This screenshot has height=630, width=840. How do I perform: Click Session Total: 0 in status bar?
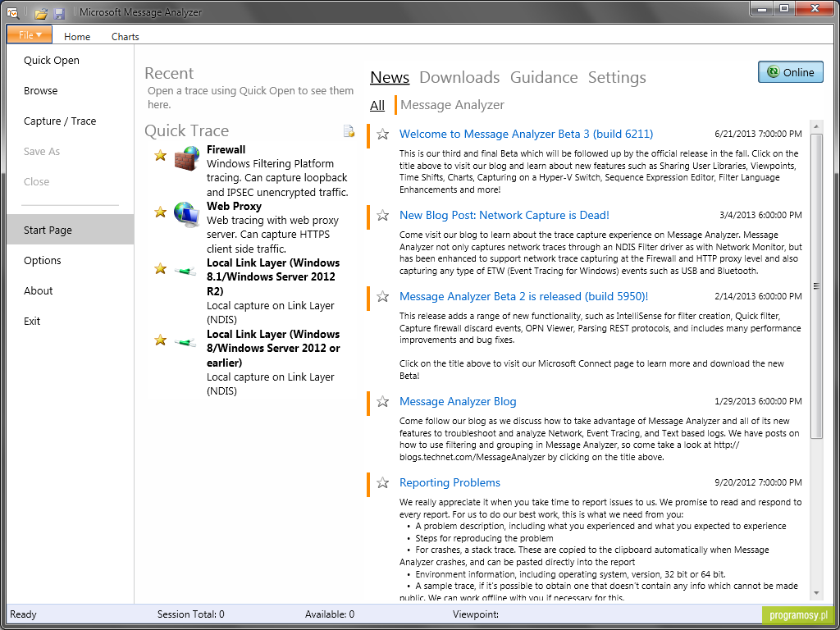tap(190, 614)
